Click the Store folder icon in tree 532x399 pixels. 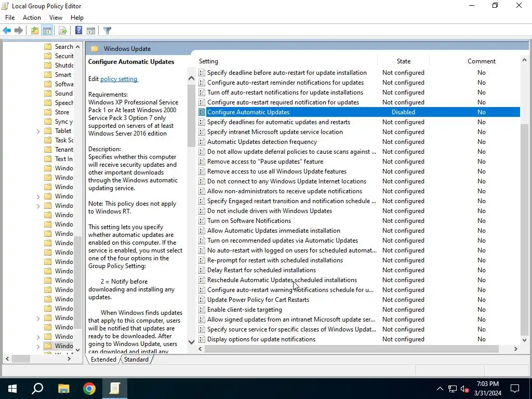coord(48,112)
